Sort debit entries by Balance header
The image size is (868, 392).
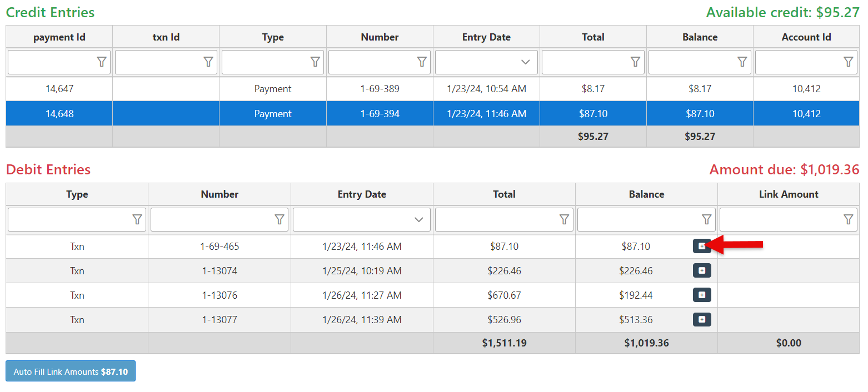646,194
